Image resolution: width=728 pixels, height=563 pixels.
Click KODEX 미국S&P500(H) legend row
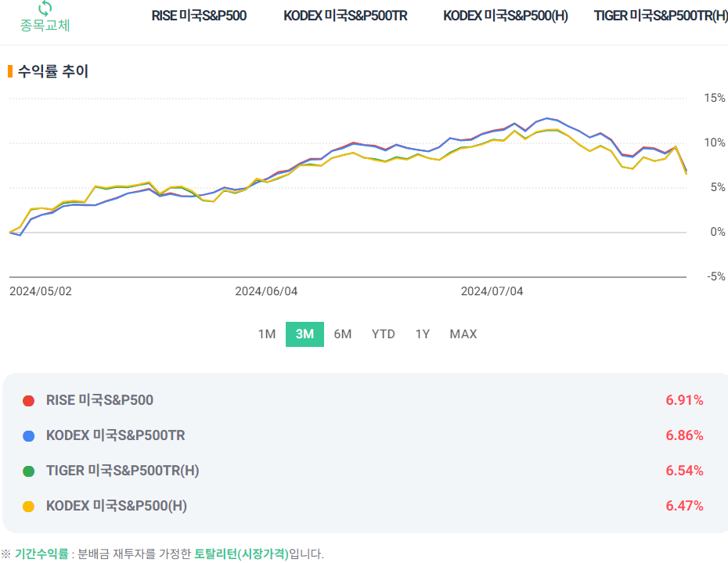pos(363,507)
